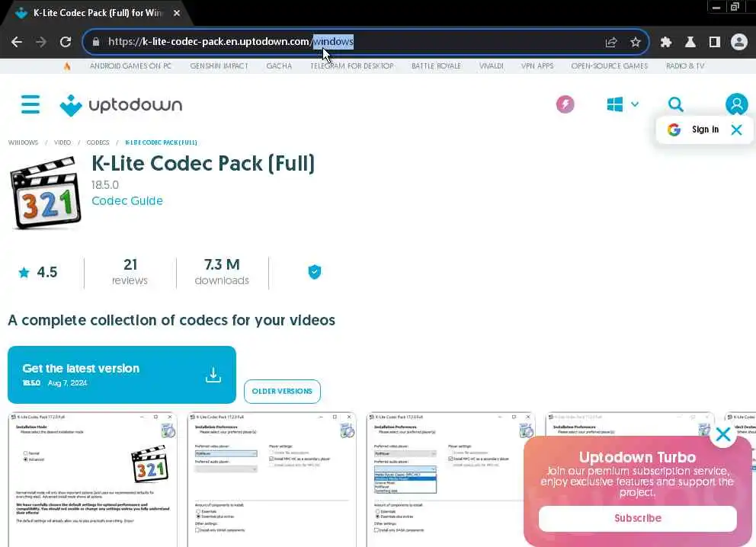Open OLDER VERSIONS
Screen dimensions: 756x547
click(282, 392)
